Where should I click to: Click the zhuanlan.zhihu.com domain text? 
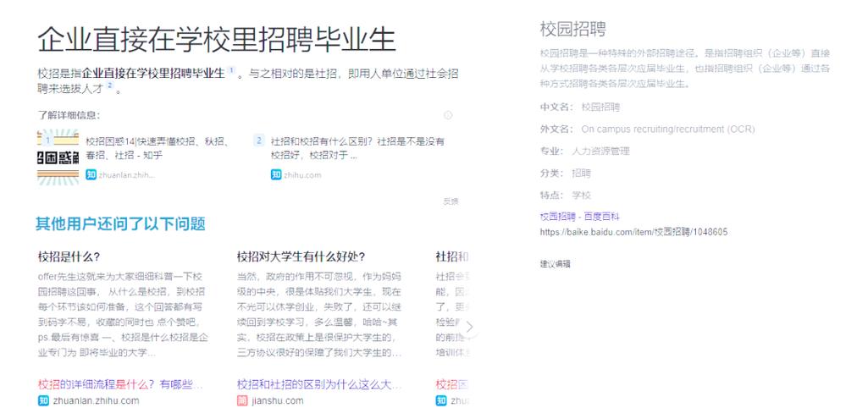(97, 400)
